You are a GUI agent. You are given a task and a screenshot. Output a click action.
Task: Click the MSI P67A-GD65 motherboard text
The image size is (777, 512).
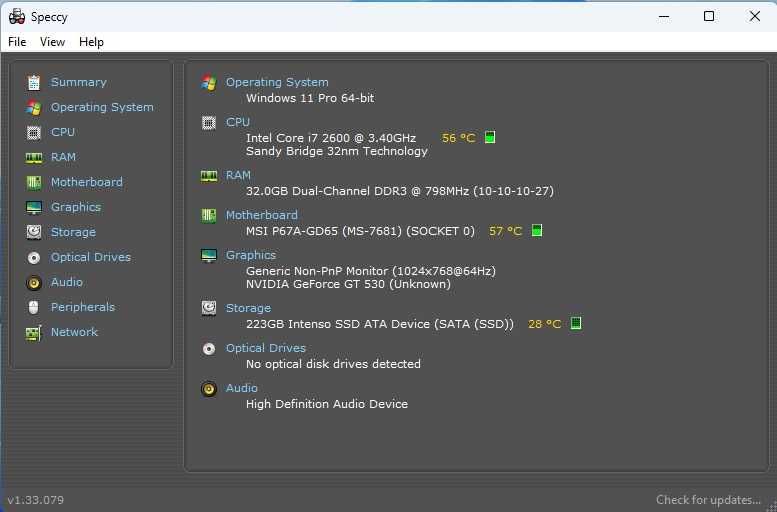[360, 231]
